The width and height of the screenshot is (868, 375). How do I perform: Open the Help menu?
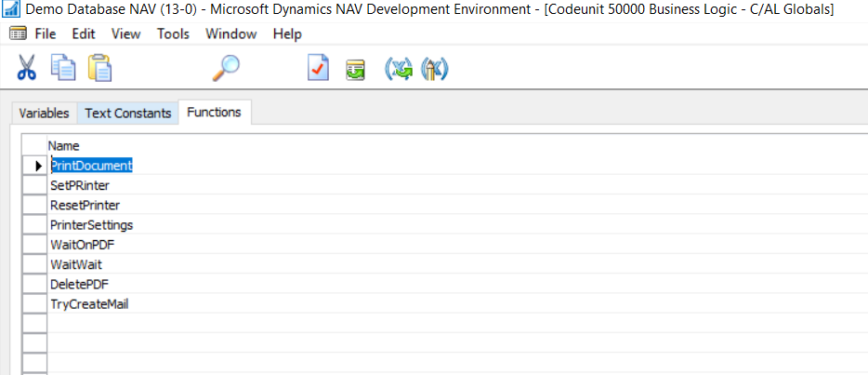(287, 34)
